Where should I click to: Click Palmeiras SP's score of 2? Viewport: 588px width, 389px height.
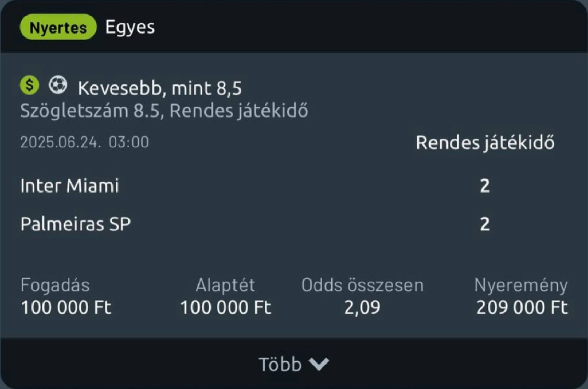[x=485, y=224]
